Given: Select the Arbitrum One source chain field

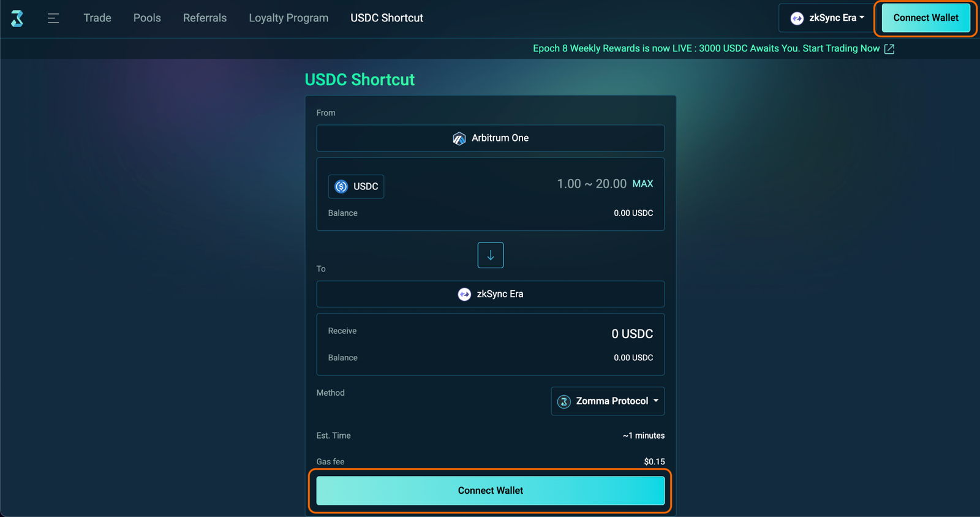Looking at the screenshot, I should tap(490, 138).
